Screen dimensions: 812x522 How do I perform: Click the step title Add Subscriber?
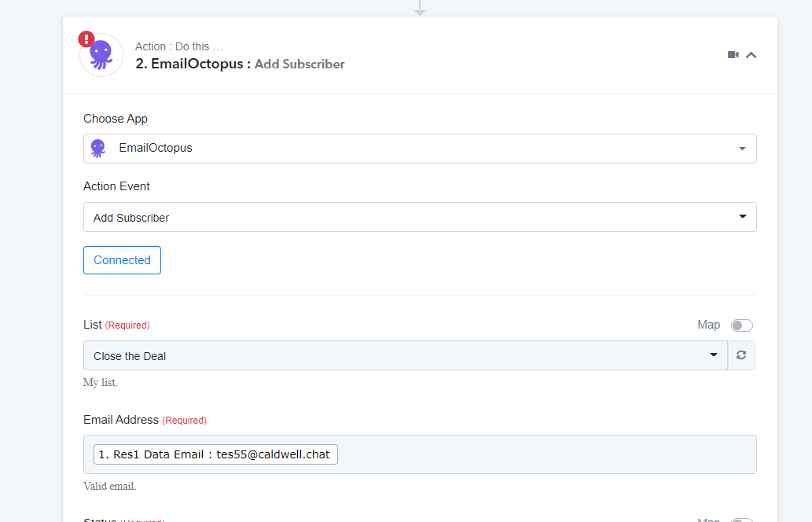coord(299,64)
